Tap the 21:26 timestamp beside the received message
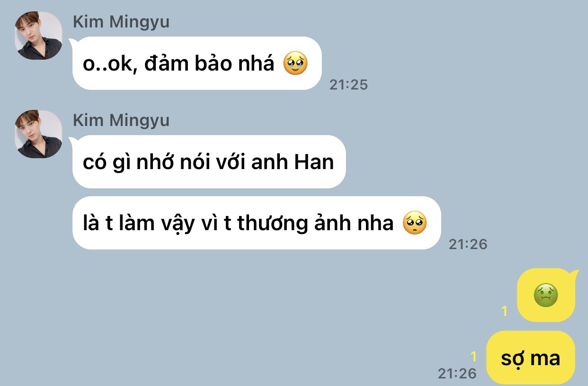The width and height of the screenshot is (588, 386). (x=468, y=244)
